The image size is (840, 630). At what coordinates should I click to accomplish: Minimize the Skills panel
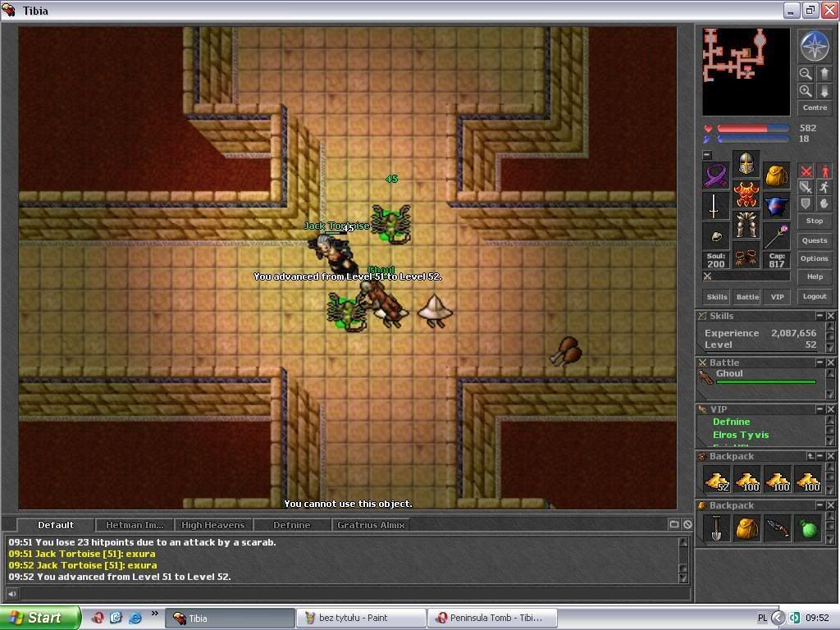(x=819, y=316)
